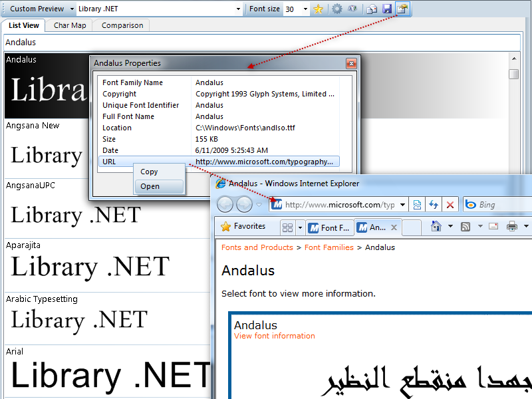532x399 pixels.
Task: Switch to the List View tab
Action: [24, 25]
